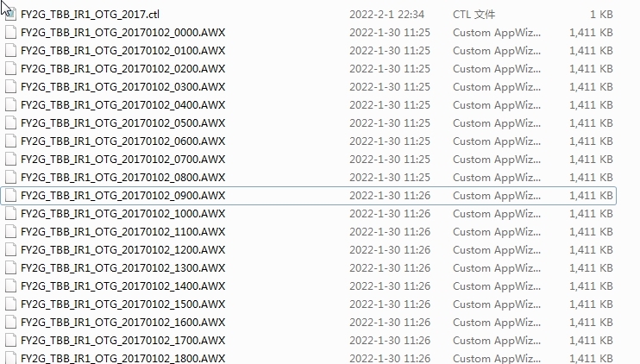Screen dimensions: 640x364
Task: Select file FY2G_TBB_IR1_OTG_20170102_0800.AWX by name
Action: 122,178
